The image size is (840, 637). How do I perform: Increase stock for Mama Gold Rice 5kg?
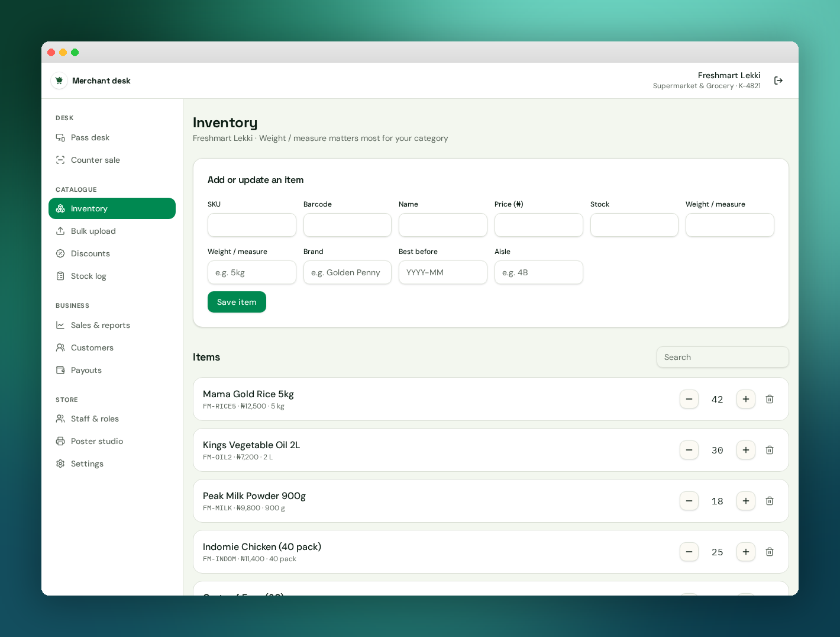point(746,399)
